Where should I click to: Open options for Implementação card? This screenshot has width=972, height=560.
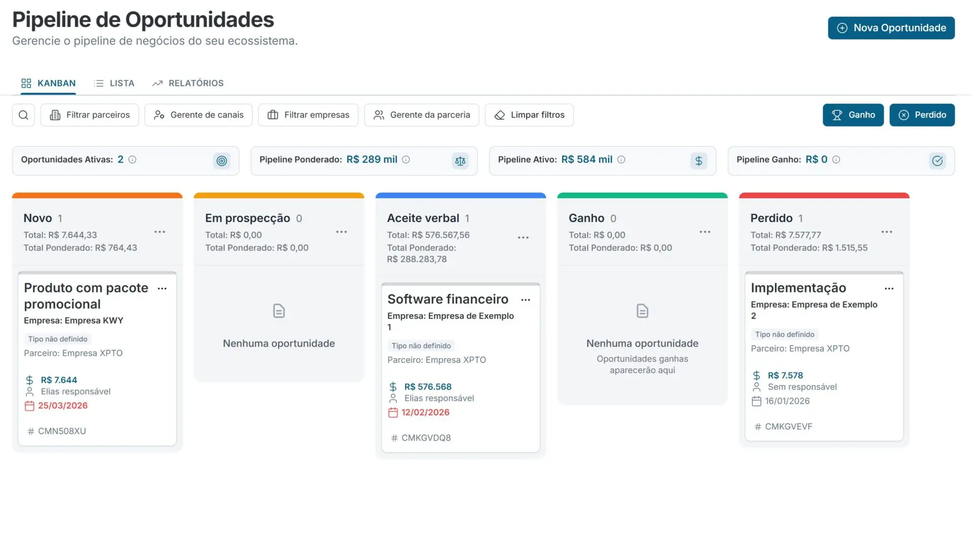point(889,289)
